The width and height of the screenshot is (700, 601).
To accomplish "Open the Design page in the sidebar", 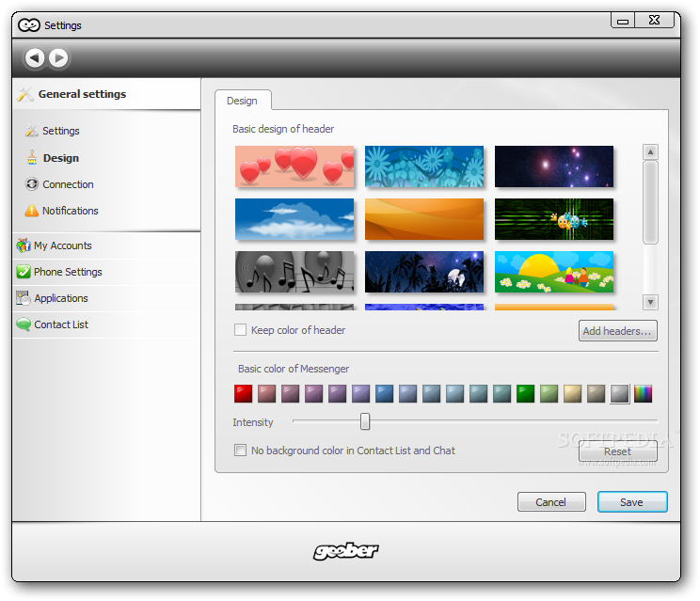I will (x=61, y=158).
